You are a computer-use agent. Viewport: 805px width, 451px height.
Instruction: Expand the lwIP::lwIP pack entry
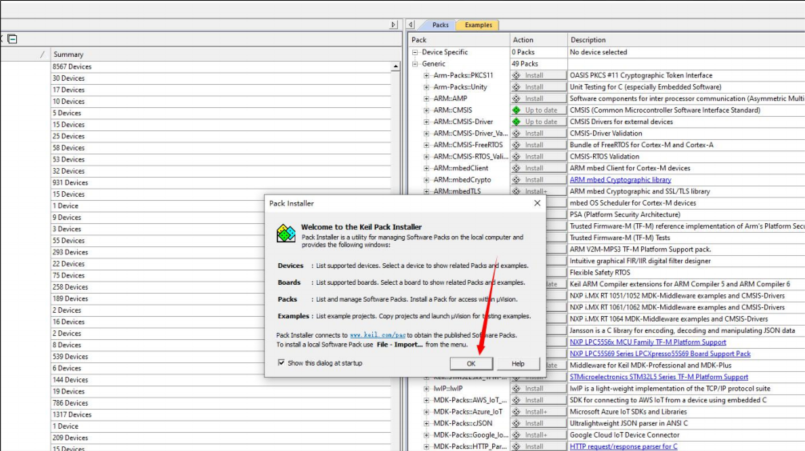tap(426, 388)
